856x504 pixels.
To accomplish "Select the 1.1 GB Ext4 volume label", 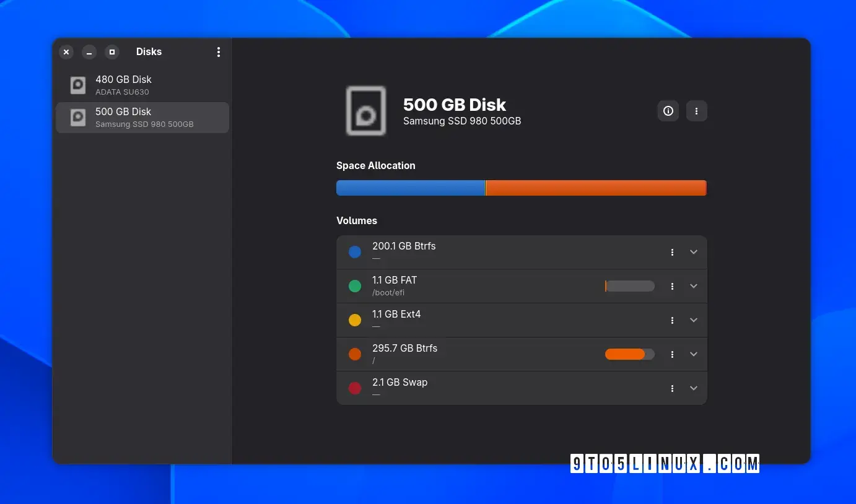I will (x=396, y=314).
